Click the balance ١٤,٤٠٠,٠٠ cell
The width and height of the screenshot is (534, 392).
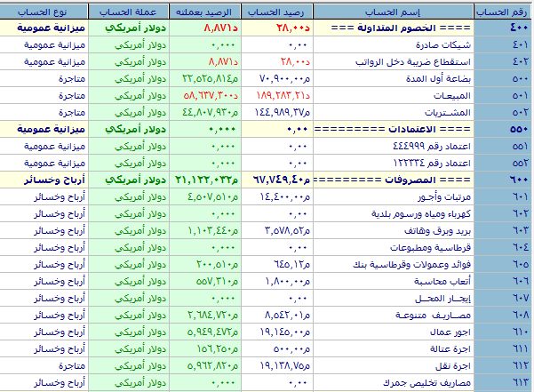click(277, 196)
